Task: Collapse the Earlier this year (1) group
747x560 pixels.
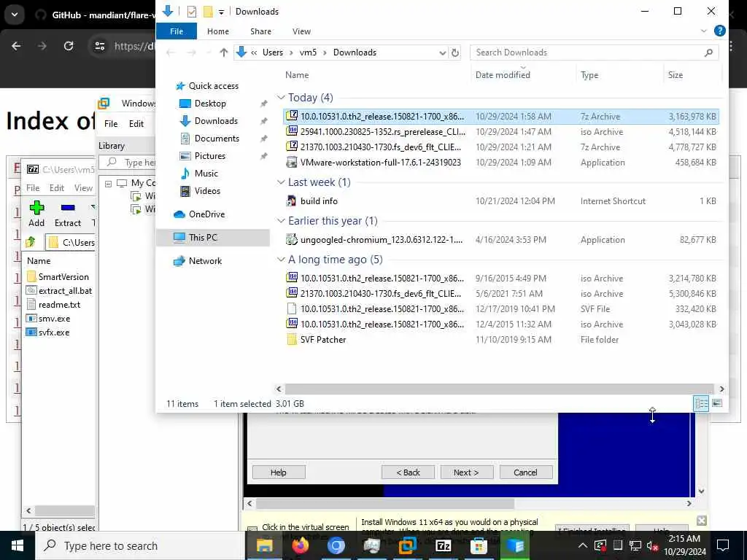Action: [281, 221]
